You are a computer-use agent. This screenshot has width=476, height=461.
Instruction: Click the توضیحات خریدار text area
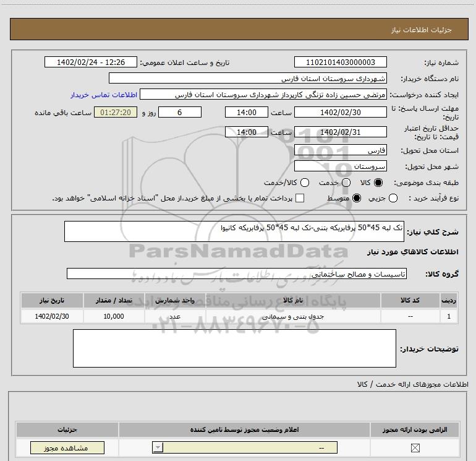click(x=234, y=348)
